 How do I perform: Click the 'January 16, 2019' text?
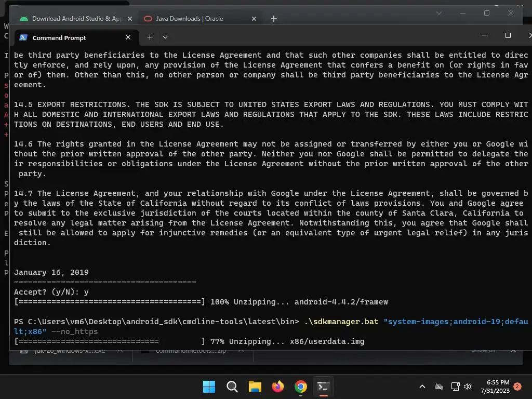pyautogui.click(x=51, y=272)
